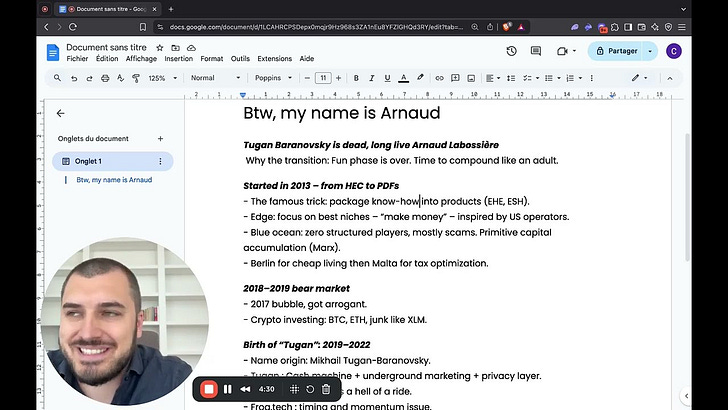The image size is (728, 410).
Task: Click the Bold formatting icon
Action: pyautogui.click(x=356, y=78)
